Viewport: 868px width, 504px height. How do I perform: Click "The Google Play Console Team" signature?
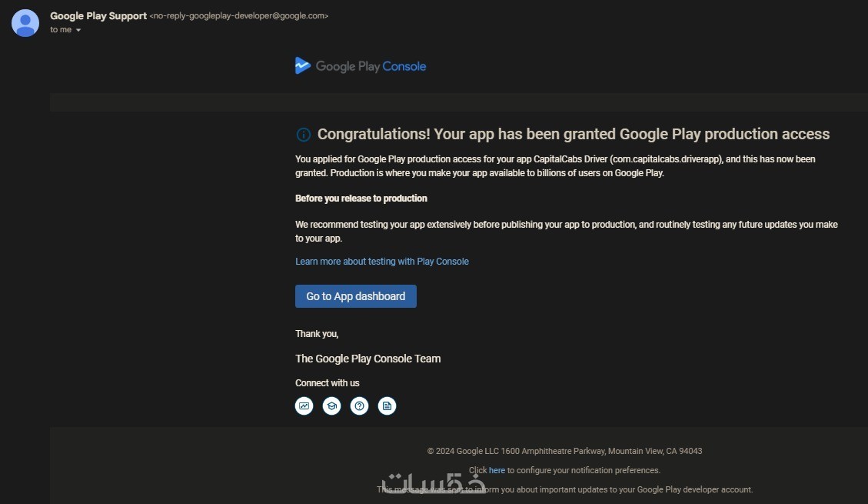click(x=367, y=359)
